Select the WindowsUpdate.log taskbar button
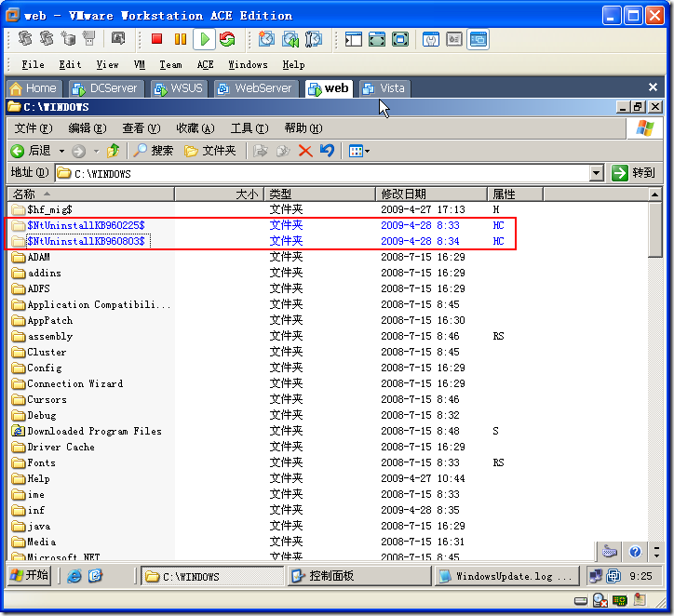This screenshot has width=674, height=616. pos(507,576)
